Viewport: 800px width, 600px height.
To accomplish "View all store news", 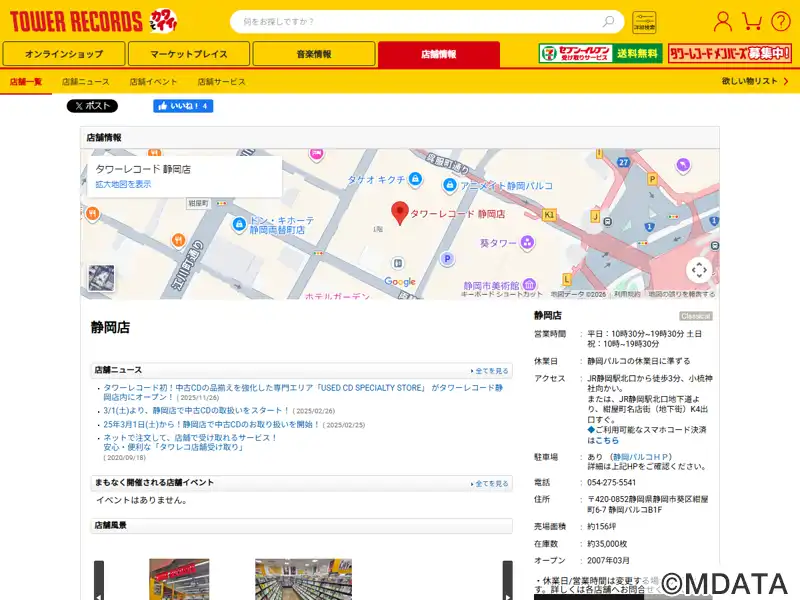I will coord(491,370).
